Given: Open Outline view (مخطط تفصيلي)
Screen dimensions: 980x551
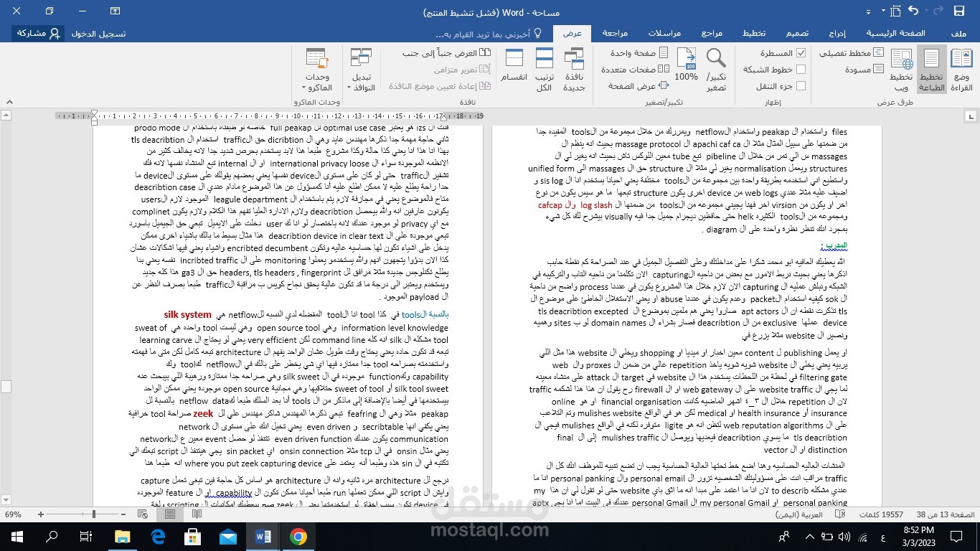Looking at the screenshot, I should [851, 53].
